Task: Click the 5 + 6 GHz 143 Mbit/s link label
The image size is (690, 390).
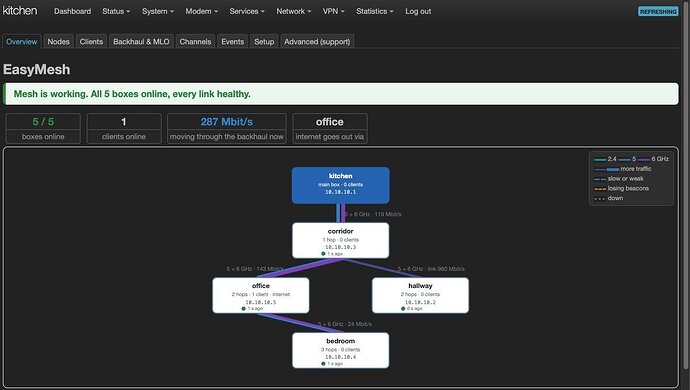Action: click(255, 269)
